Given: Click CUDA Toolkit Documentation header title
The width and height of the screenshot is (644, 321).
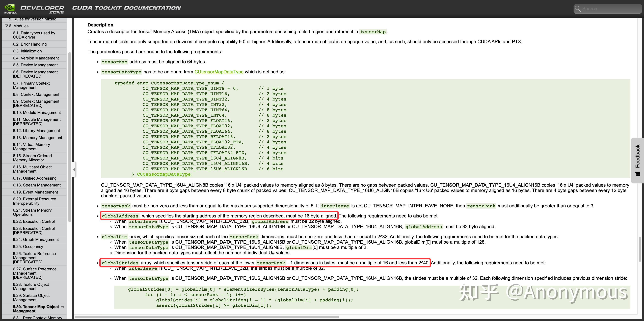Looking at the screenshot, I should click(126, 8).
